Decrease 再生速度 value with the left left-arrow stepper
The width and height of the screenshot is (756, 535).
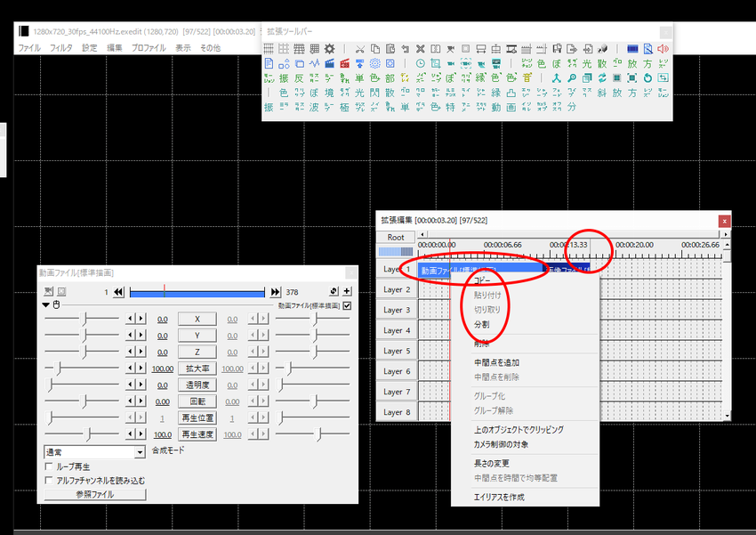pyautogui.click(x=130, y=434)
